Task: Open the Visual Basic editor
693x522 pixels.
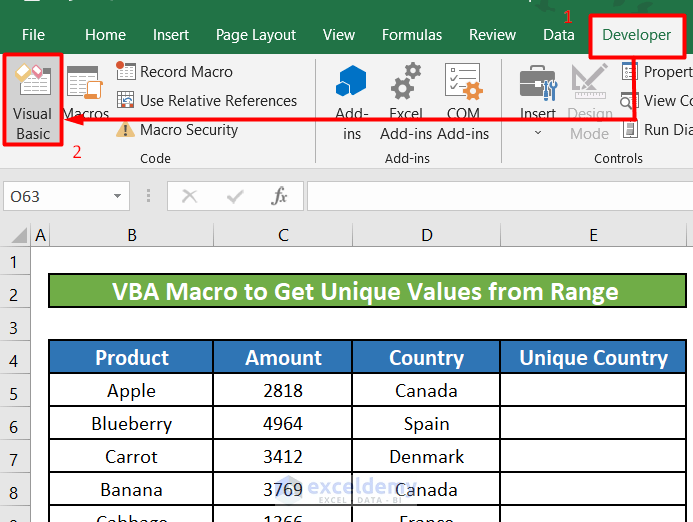Action: click(33, 101)
